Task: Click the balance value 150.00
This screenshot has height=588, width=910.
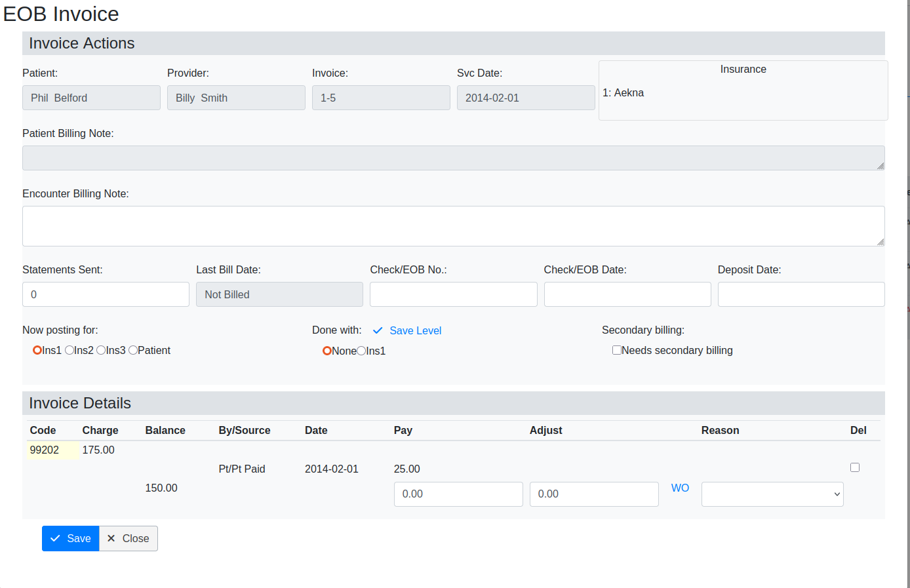Action: click(161, 488)
